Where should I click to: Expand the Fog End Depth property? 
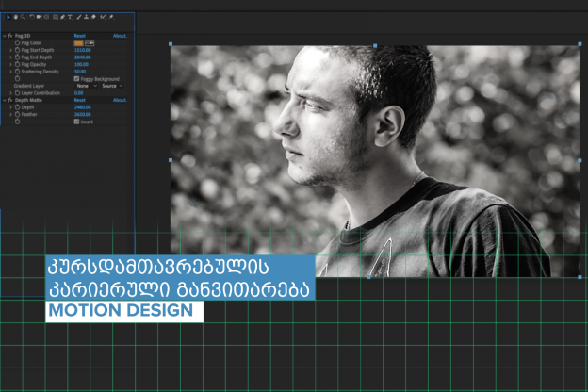coord(11,57)
